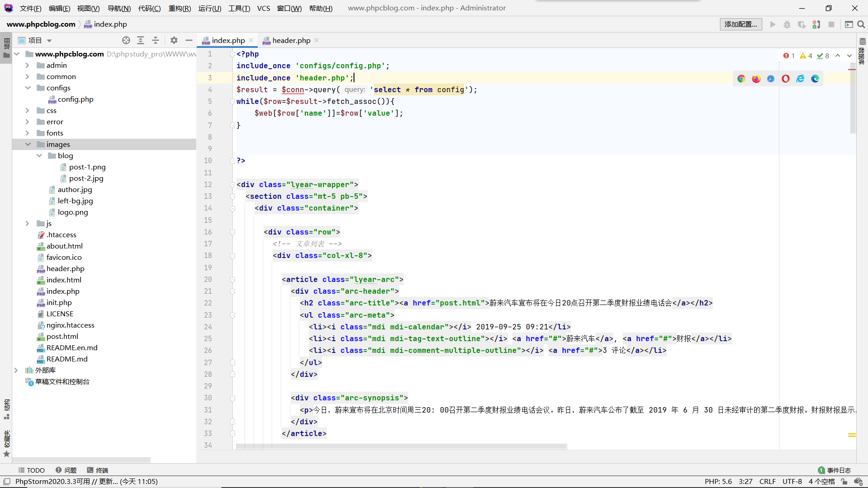Hide the project tool window
Viewport: 868px width, 488px height.
point(189,40)
